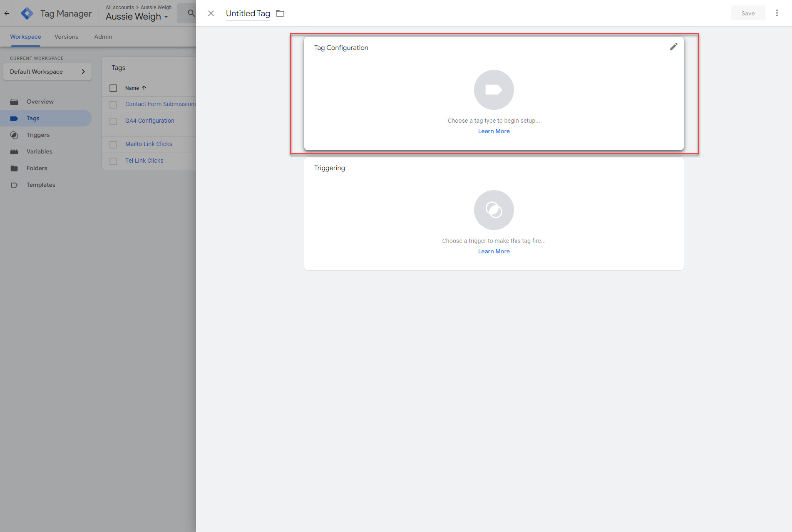Open the folder icon beside Untitled Tag

[x=280, y=14]
